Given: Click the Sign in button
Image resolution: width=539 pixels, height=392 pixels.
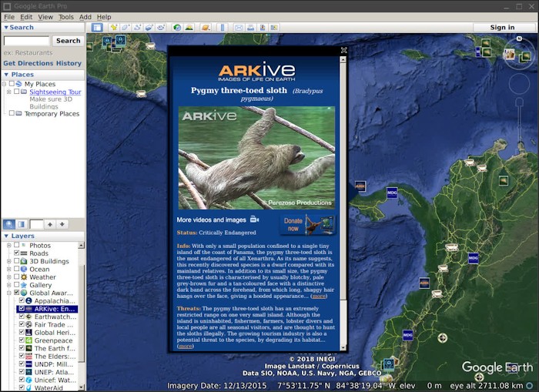Looking at the screenshot, I should [x=502, y=28].
